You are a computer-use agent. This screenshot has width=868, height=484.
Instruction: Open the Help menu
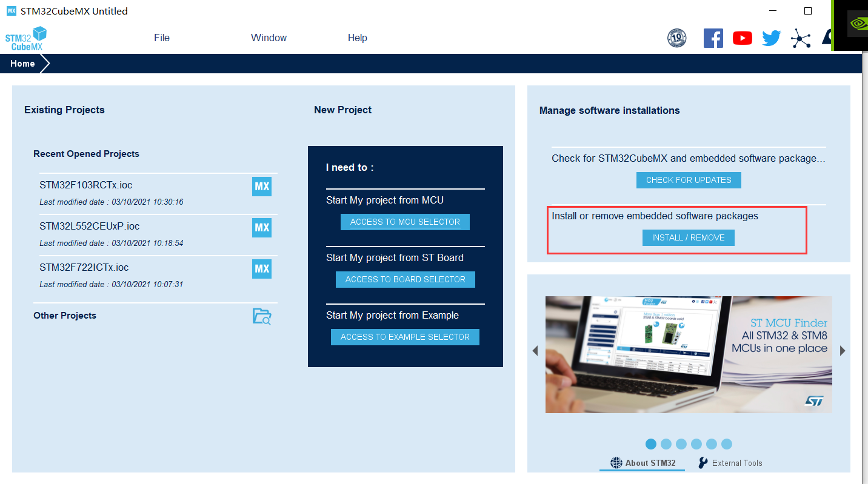[358, 38]
